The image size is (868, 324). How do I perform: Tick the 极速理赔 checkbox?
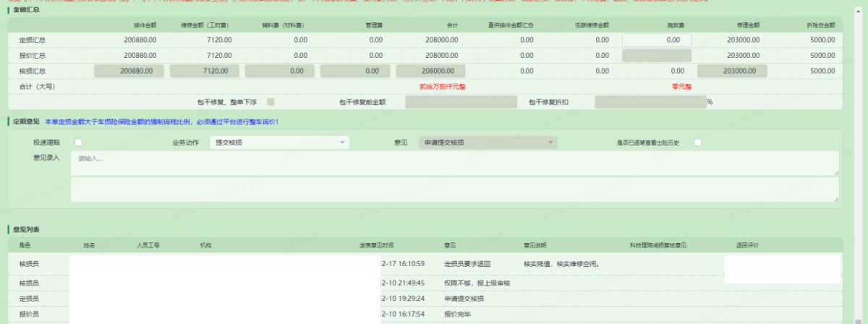coord(78,142)
